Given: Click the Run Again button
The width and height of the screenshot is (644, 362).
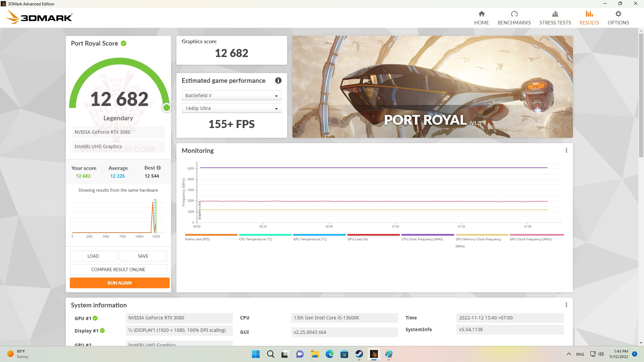Looking at the screenshot, I should point(119,283).
